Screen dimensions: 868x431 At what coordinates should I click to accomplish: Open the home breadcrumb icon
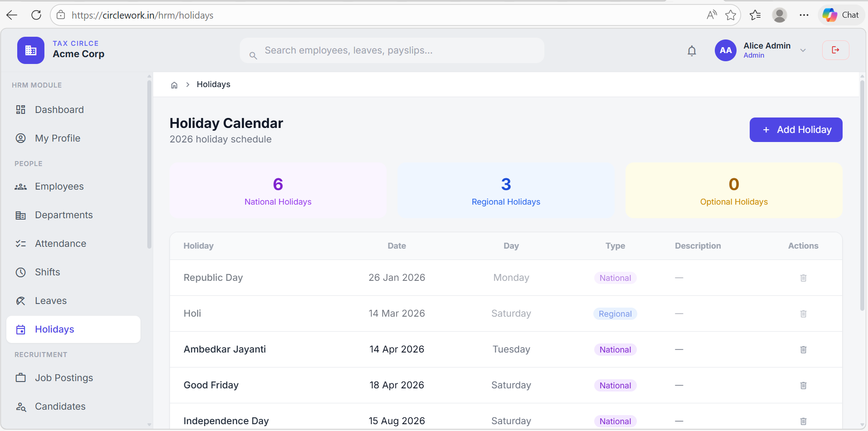(174, 84)
